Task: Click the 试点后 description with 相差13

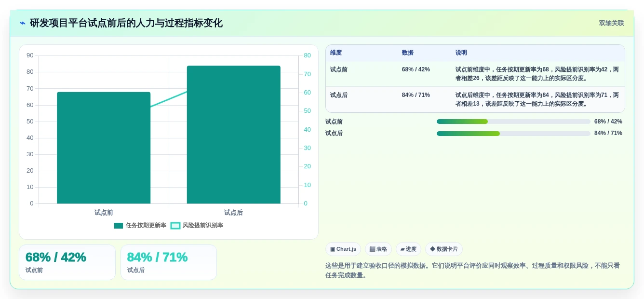Action: pos(537,99)
